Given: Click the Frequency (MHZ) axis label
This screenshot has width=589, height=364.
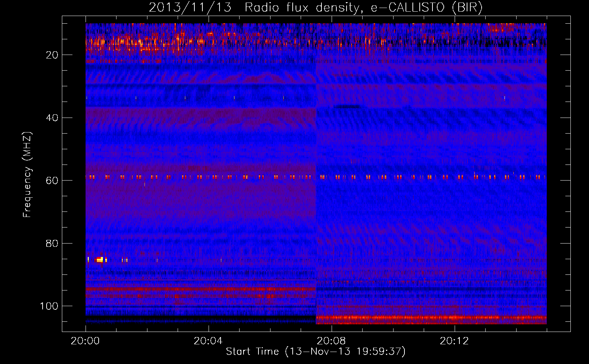Looking at the screenshot, I should [27, 174].
